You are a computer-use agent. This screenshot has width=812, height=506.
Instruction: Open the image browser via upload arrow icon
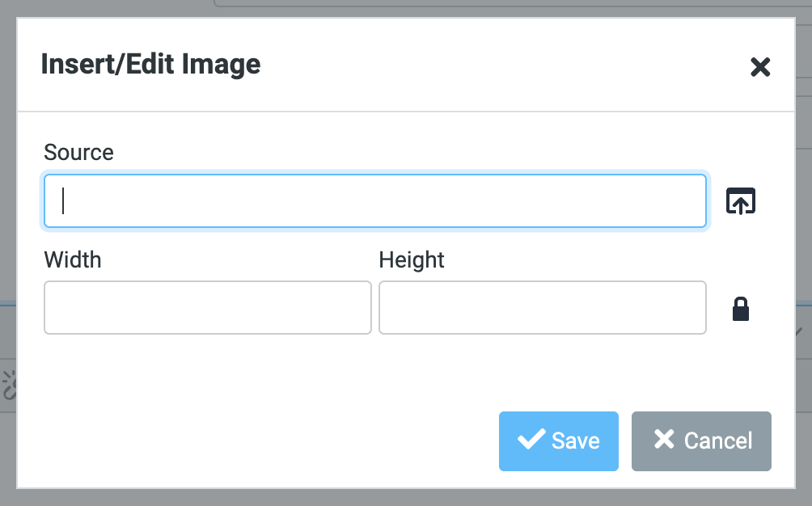(741, 200)
